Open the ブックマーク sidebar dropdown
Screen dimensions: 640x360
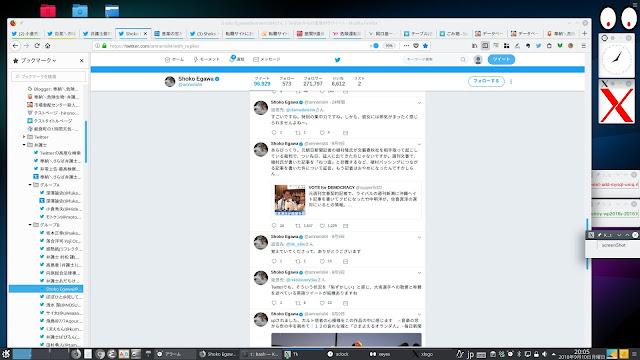tap(38, 60)
